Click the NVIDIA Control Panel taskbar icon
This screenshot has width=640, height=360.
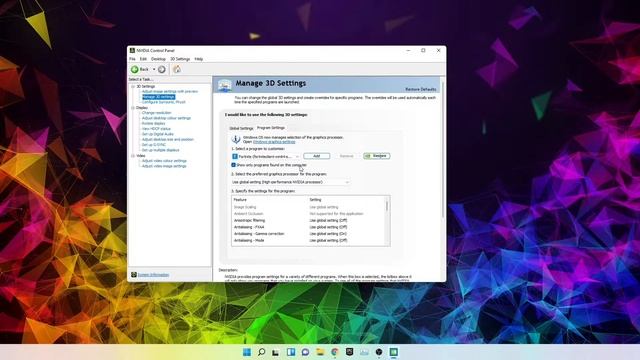click(393, 352)
